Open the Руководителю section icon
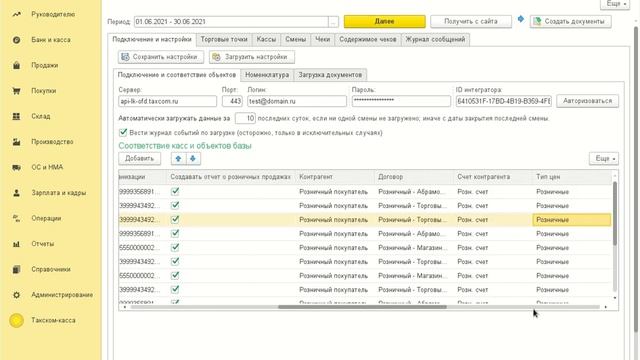 click(16, 14)
